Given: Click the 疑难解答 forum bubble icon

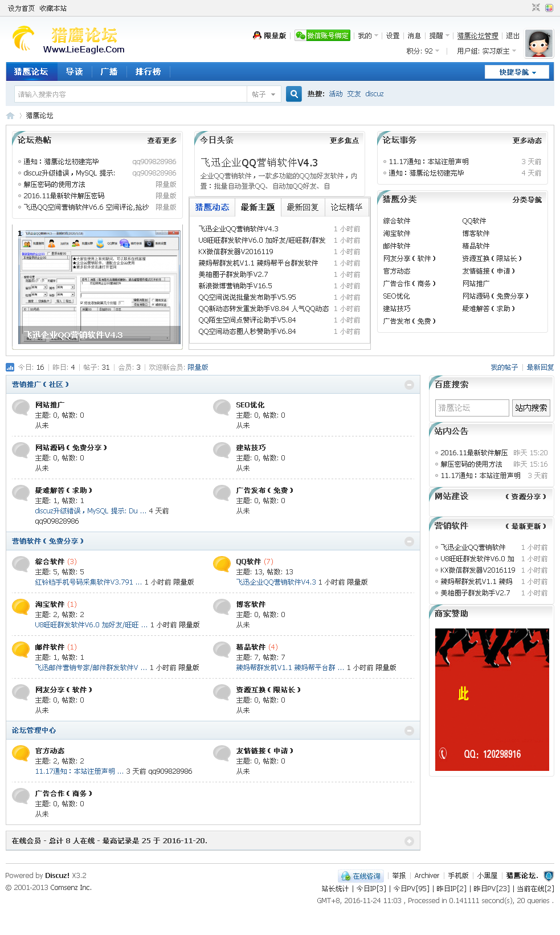Looking at the screenshot, I should 21,492.
